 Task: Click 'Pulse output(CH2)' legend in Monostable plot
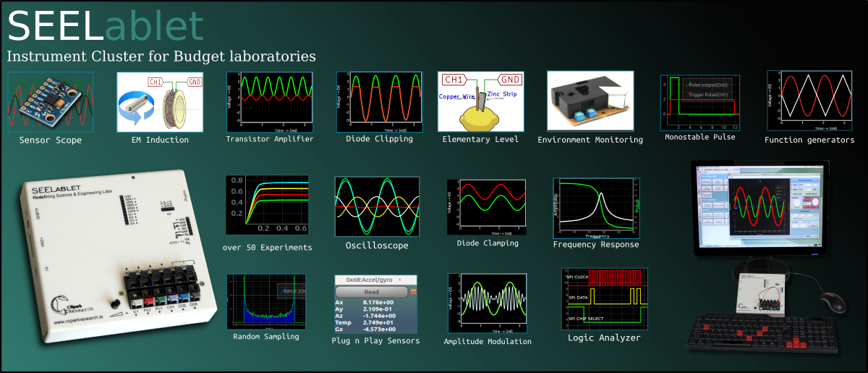point(707,85)
